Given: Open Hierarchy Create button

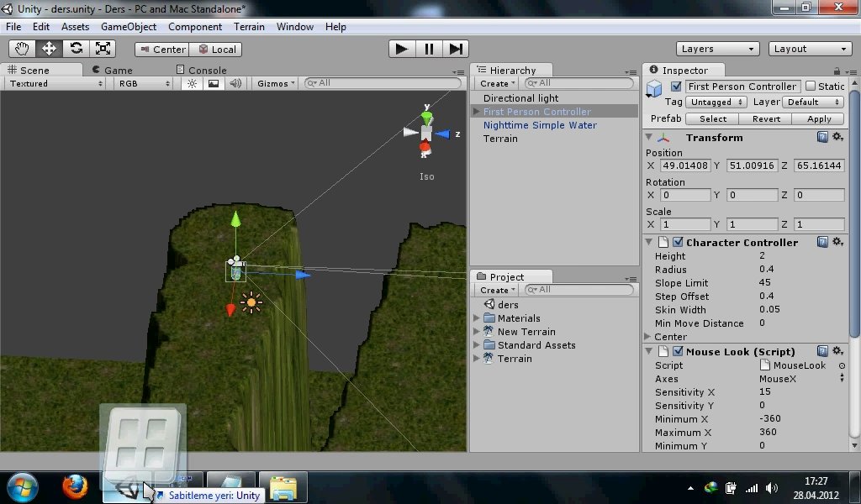Looking at the screenshot, I should [497, 83].
